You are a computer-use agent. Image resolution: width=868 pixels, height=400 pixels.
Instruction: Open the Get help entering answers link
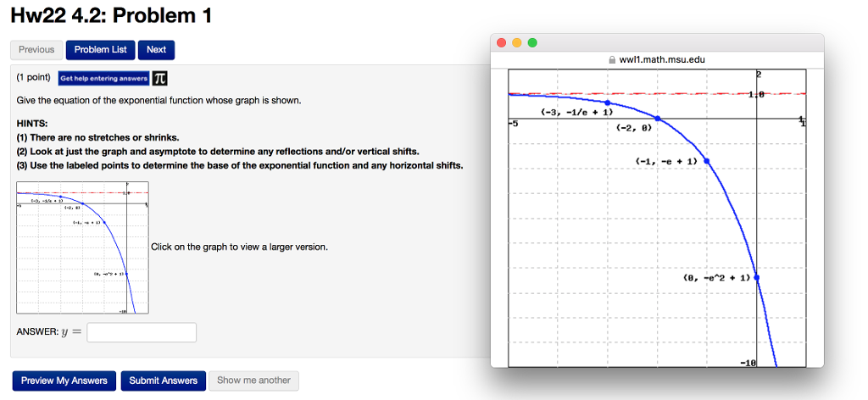point(103,78)
